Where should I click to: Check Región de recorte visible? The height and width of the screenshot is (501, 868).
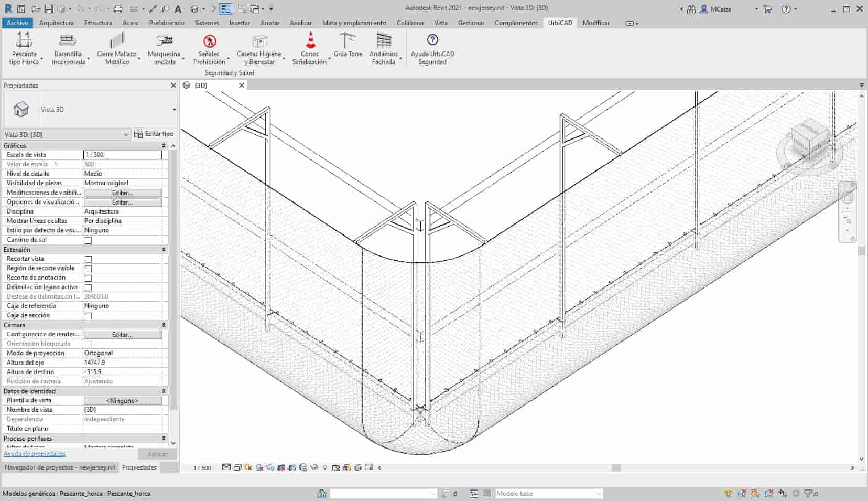[88, 269]
